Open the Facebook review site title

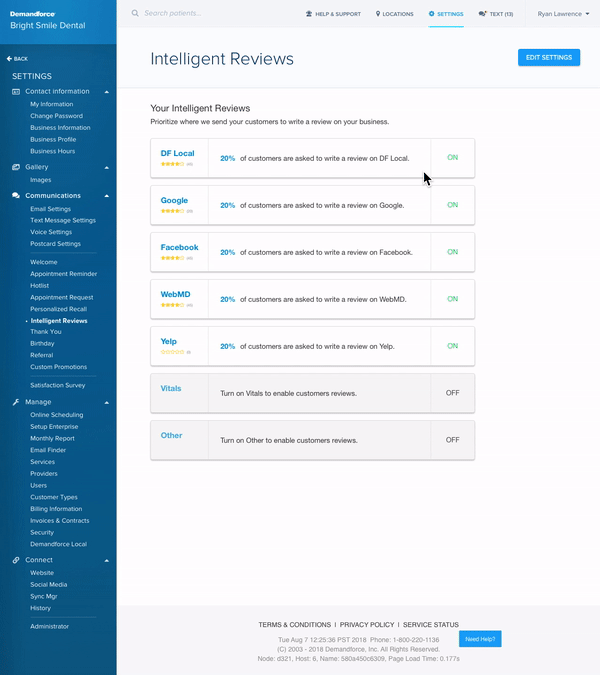179,247
